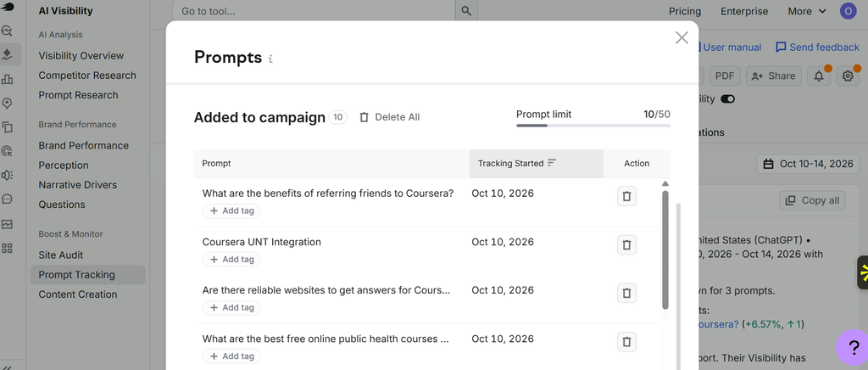Delete the 'free online public health courses' prompt
This screenshot has width=868, height=370.
626,341
